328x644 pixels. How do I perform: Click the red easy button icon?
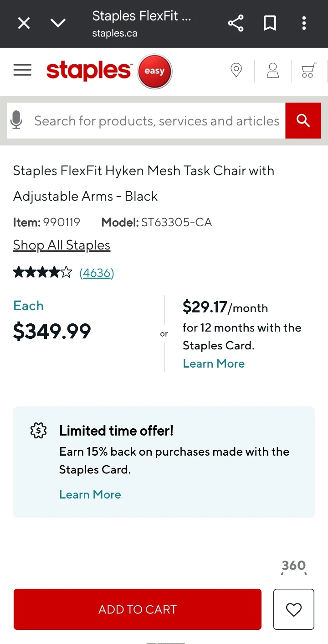pyautogui.click(x=154, y=71)
